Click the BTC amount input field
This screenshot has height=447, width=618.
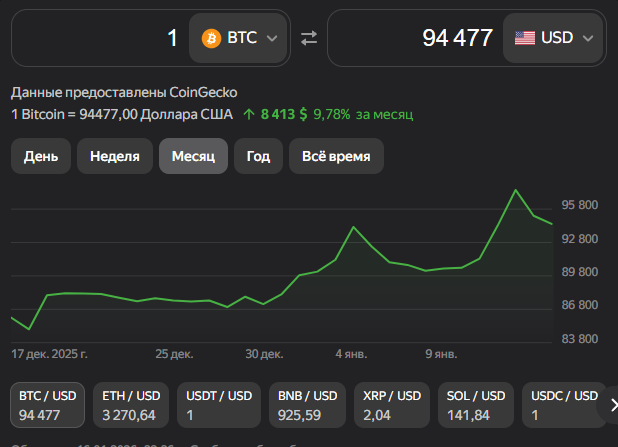click(x=98, y=38)
